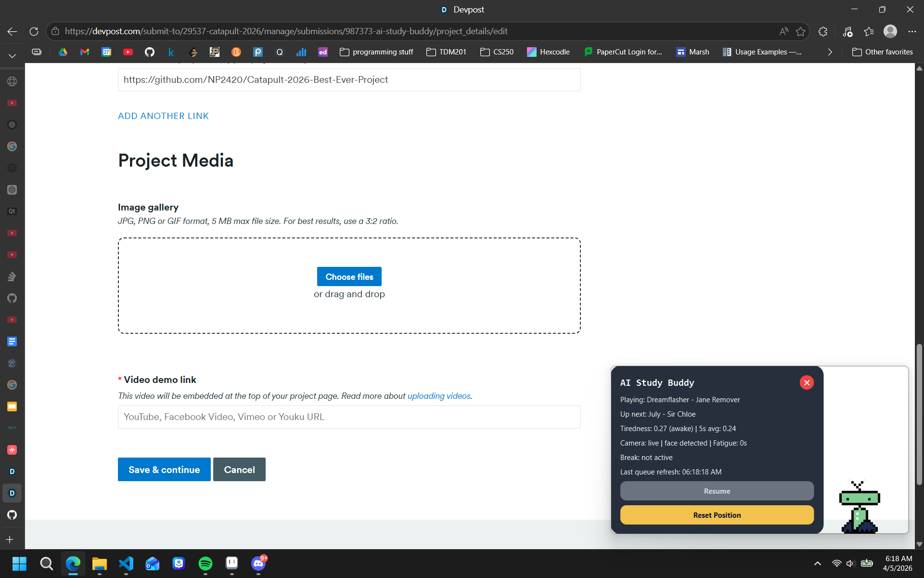Expand the bookmarks overflow chevron
Screen dimensions: 924x578
[x=830, y=52]
